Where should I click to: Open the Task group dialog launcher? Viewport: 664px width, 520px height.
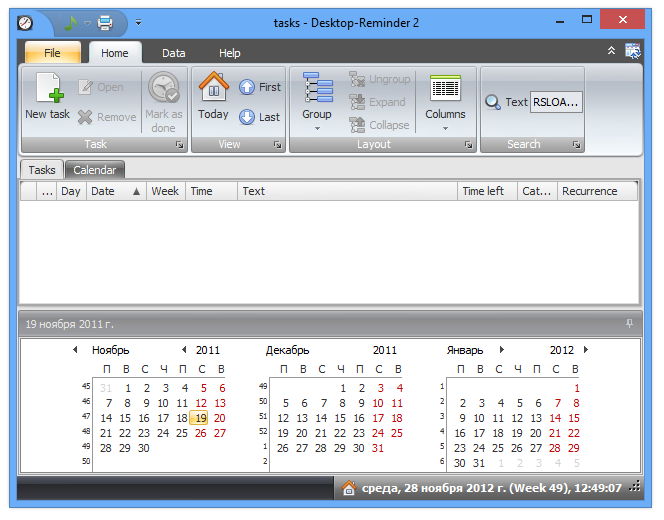tap(180, 145)
